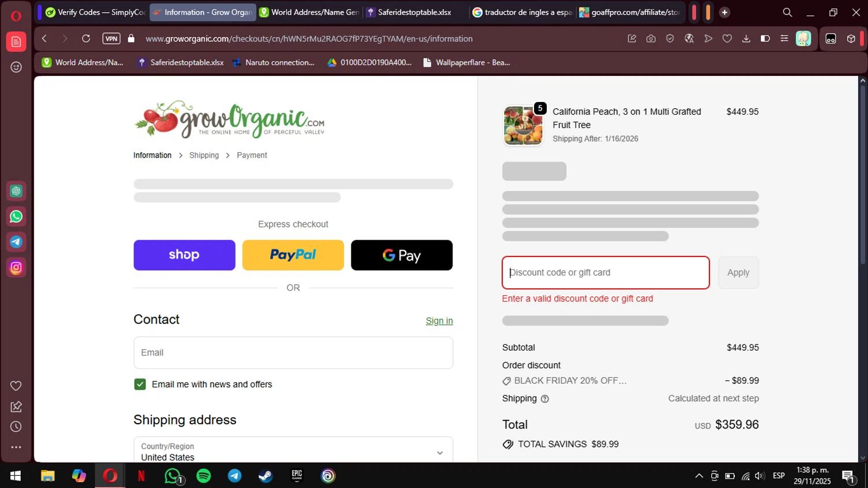This screenshot has width=868, height=488.
Task: Show hidden system tray icons chevron
Action: coord(699,476)
